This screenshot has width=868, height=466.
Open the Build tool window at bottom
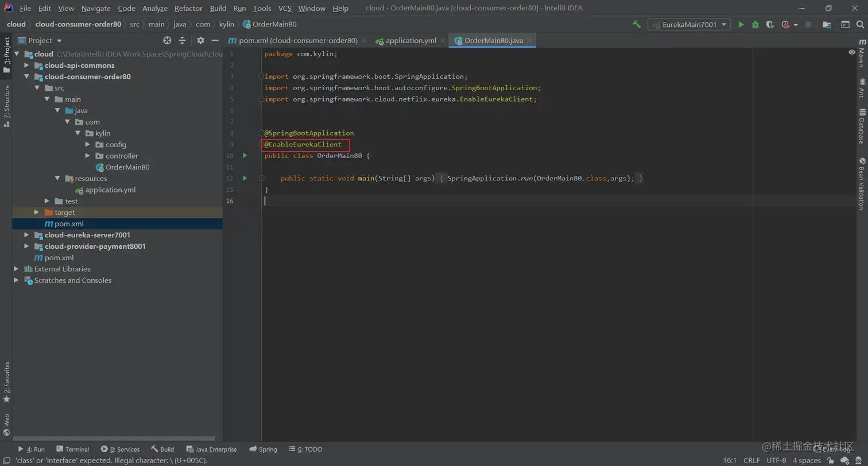[162, 449]
